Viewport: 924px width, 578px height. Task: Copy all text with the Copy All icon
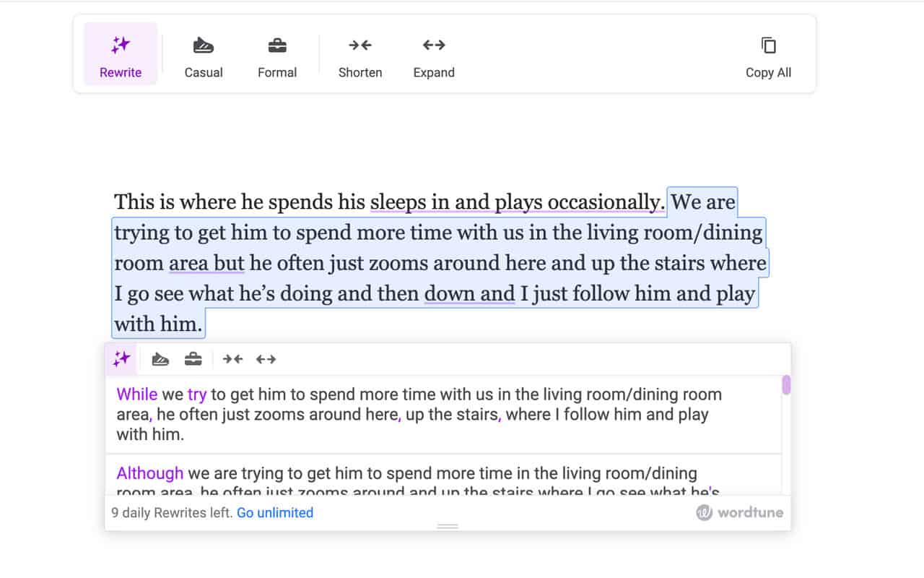[x=769, y=46]
